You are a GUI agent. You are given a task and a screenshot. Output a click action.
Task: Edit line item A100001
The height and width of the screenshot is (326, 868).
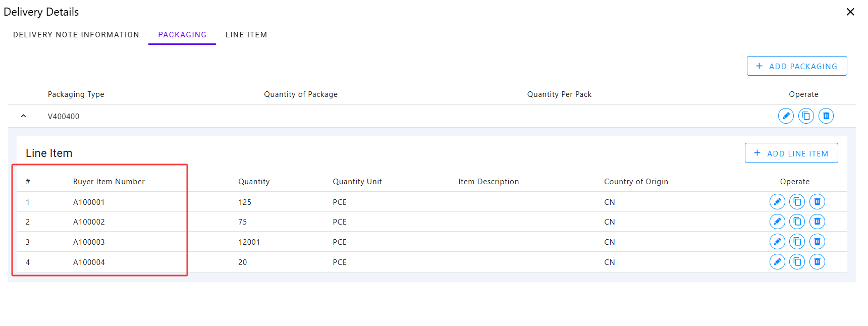[777, 202]
